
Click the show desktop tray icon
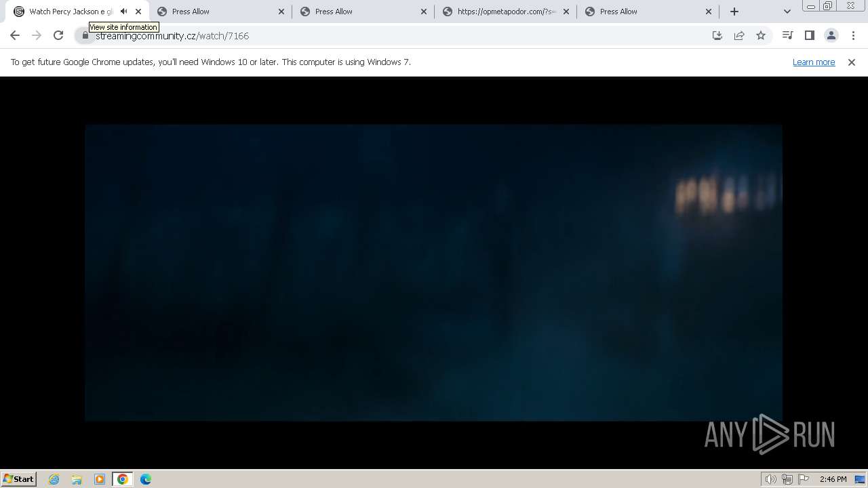point(861,479)
